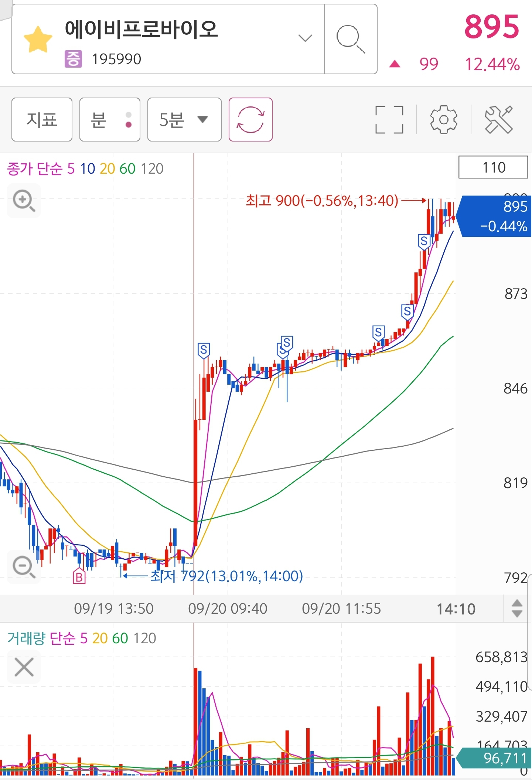Tap the 최저 792 low price label
The width and height of the screenshot is (532, 780).
click(226, 576)
